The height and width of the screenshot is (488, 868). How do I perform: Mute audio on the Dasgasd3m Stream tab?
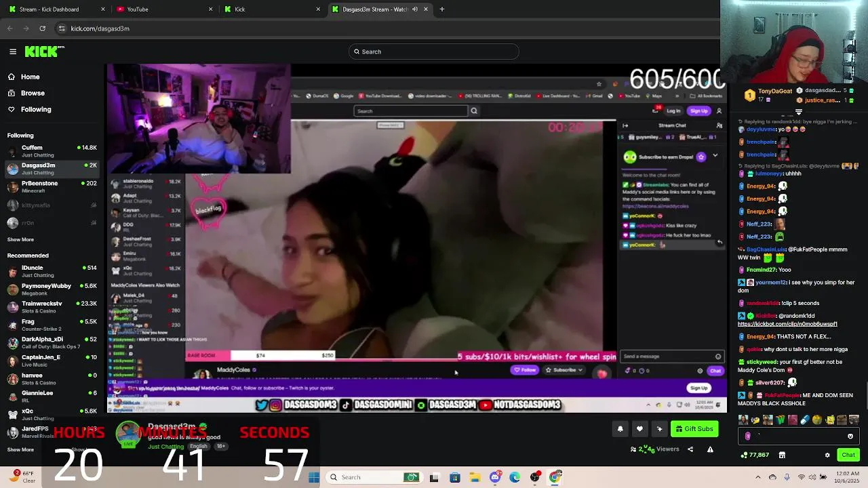(x=415, y=9)
